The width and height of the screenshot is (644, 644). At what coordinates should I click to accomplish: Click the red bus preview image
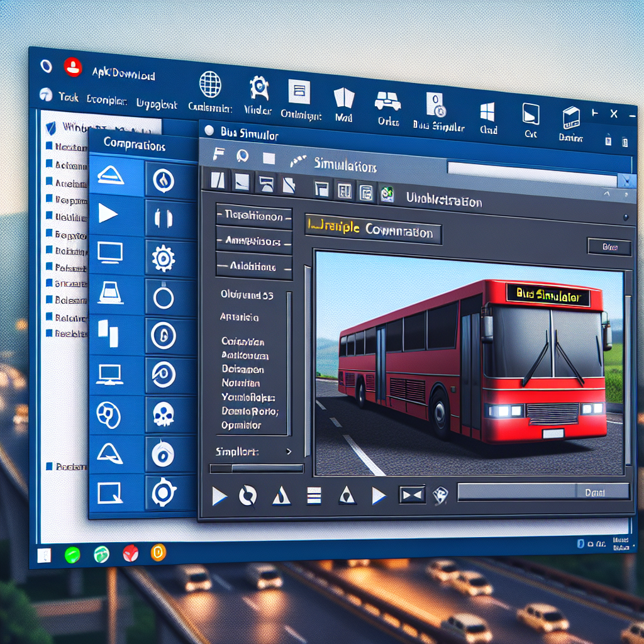(x=469, y=365)
